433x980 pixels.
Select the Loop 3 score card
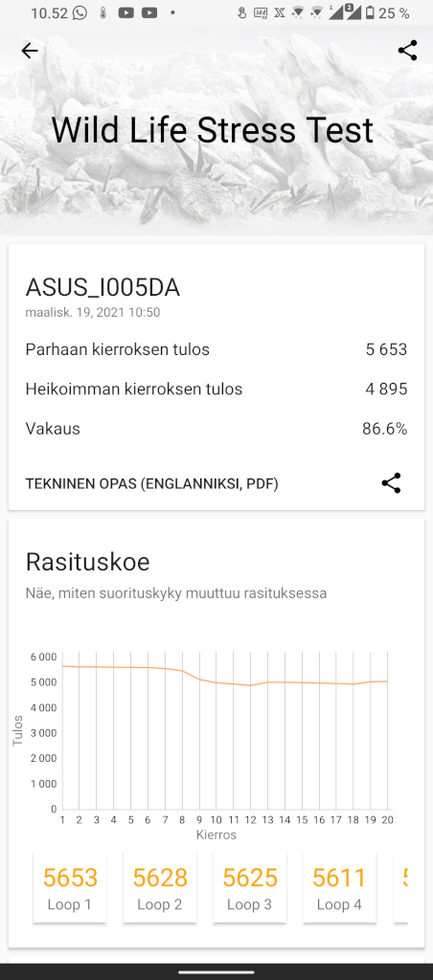coord(250,887)
